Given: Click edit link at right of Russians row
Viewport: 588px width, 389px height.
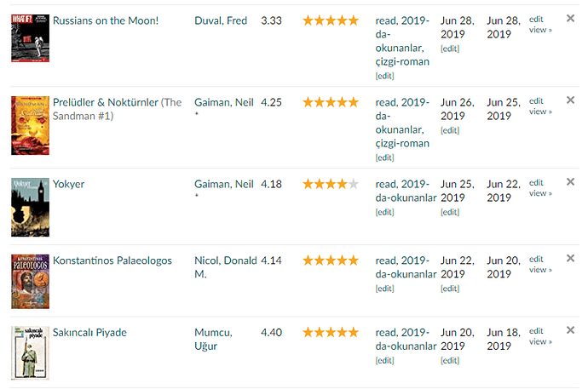Looking at the screenshot, I should [536, 18].
